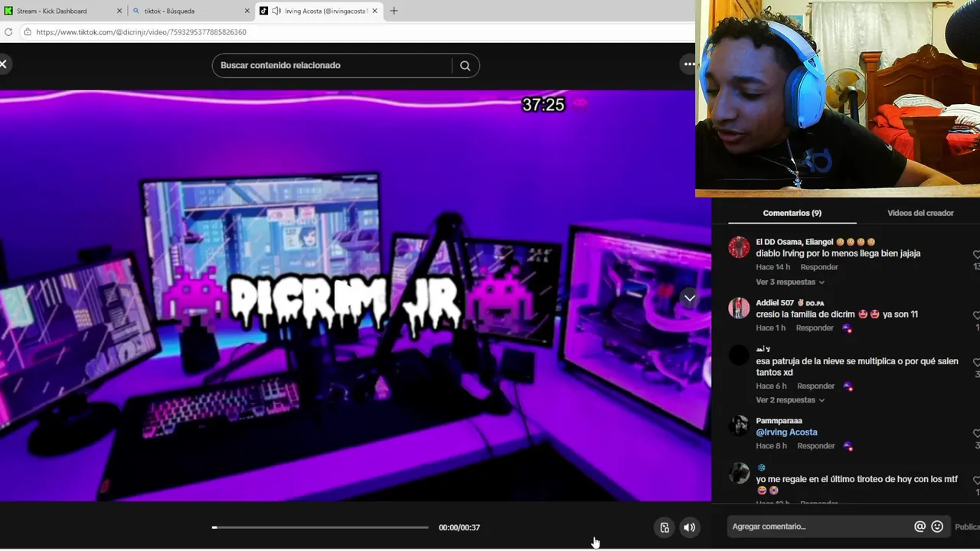Click 'Hace 8 h' timestamp text
980x551 pixels.
[x=771, y=446]
